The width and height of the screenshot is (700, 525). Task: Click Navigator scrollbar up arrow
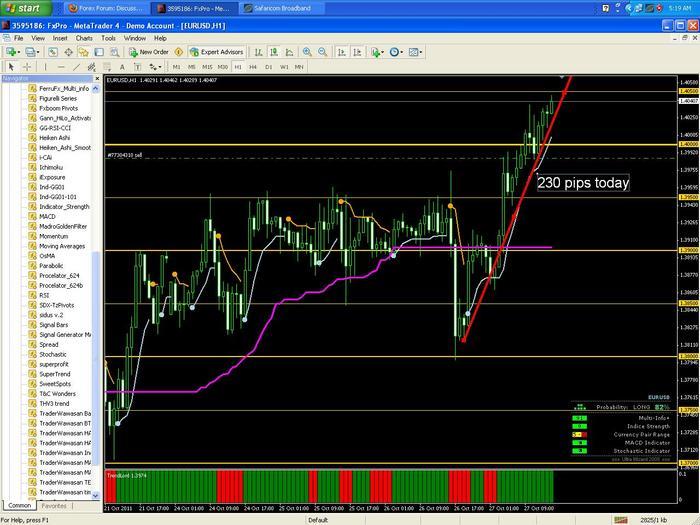(96, 89)
